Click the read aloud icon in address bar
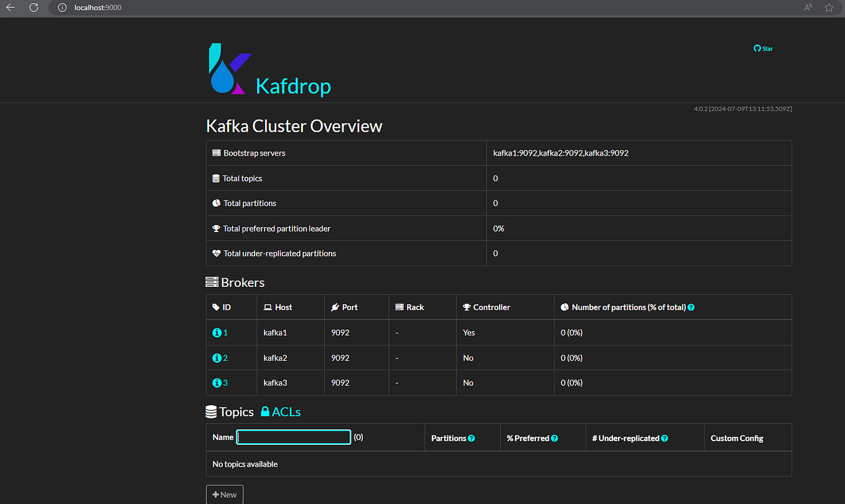The width and height of the screenshot is (845, 504). pyautogui.click(x=808, y=7)
